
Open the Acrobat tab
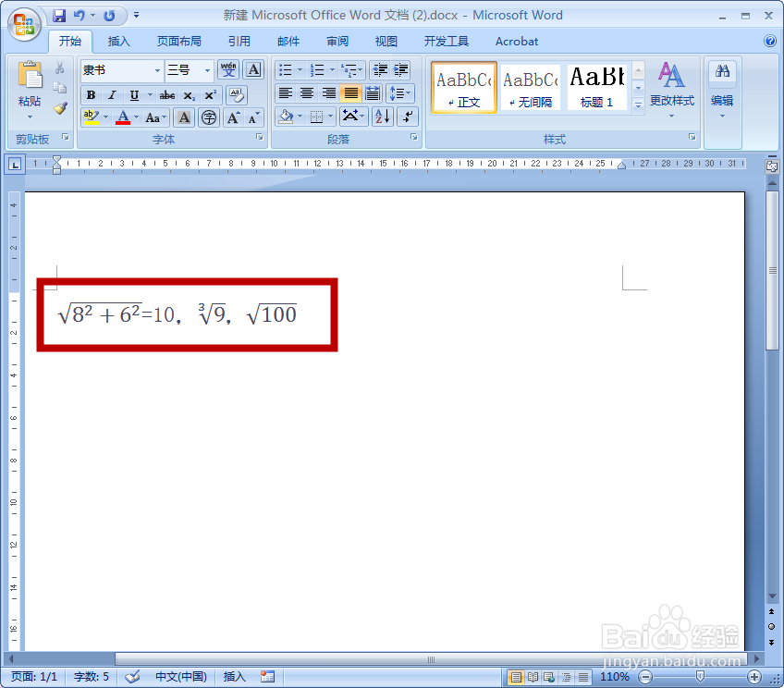click(517, 42)
